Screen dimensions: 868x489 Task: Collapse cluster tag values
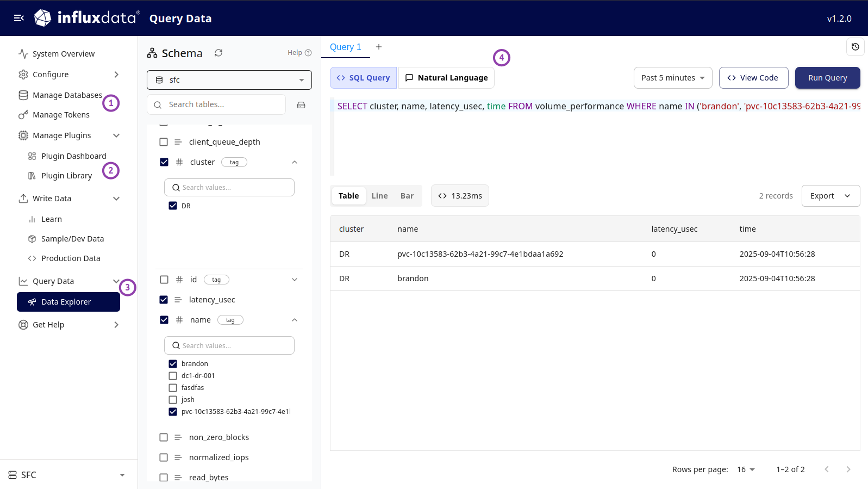coord(295,162)
